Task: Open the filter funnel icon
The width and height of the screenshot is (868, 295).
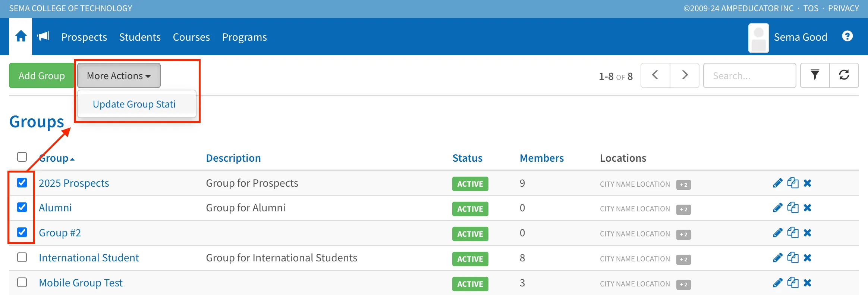Action: click(815, 75)
